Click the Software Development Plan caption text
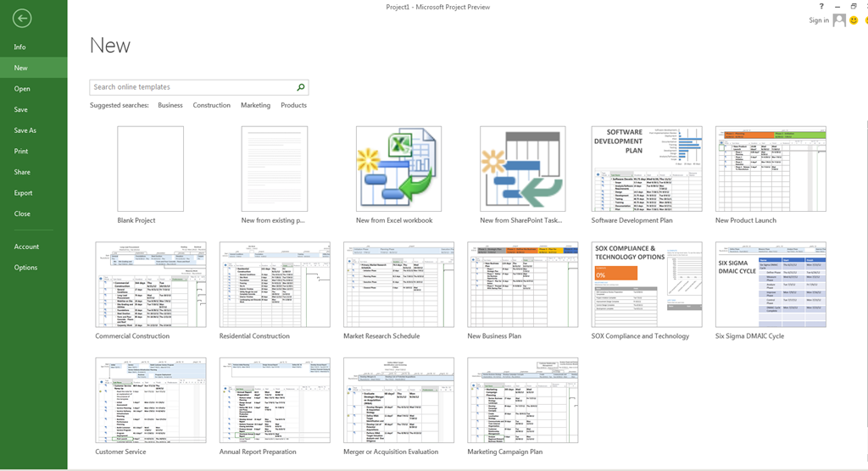 (632, 220)
